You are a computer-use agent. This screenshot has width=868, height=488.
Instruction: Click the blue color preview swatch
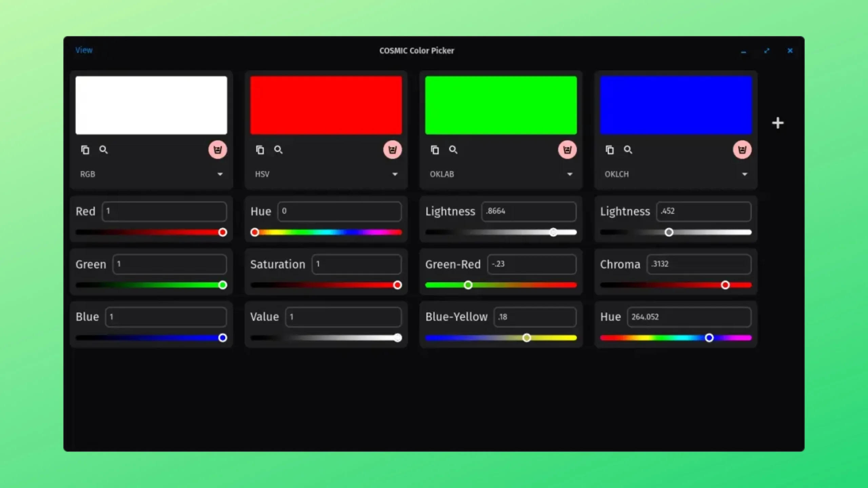(676, 105)
